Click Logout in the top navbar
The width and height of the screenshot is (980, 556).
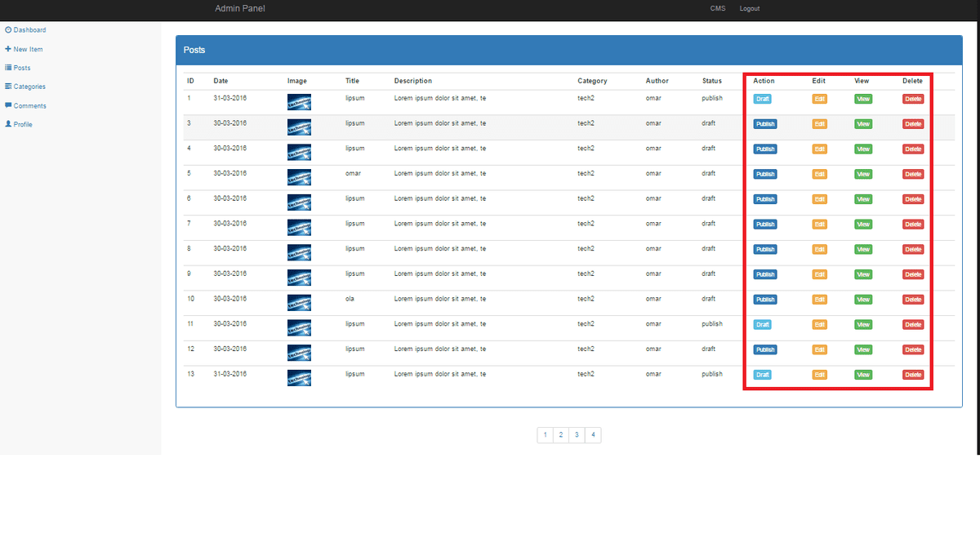(749, 8)
